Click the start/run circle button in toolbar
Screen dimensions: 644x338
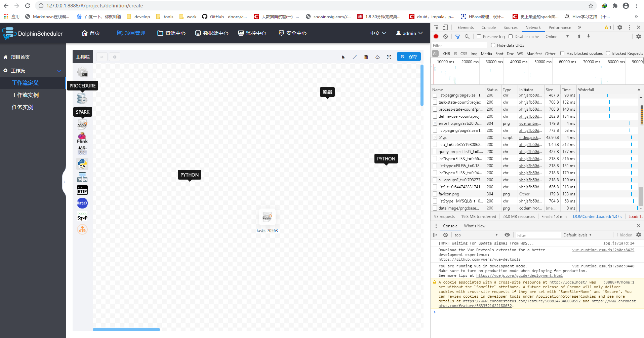(115, 57)
